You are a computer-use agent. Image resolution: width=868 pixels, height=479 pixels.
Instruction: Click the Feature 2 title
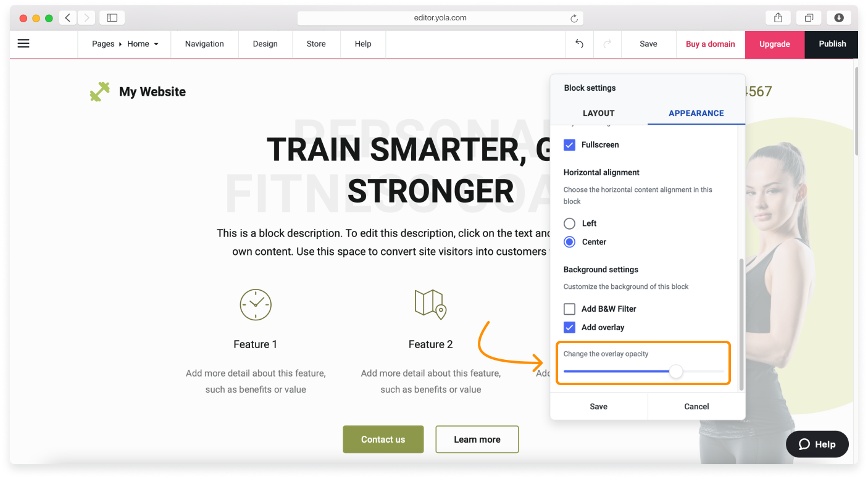[x=431, y=344]
